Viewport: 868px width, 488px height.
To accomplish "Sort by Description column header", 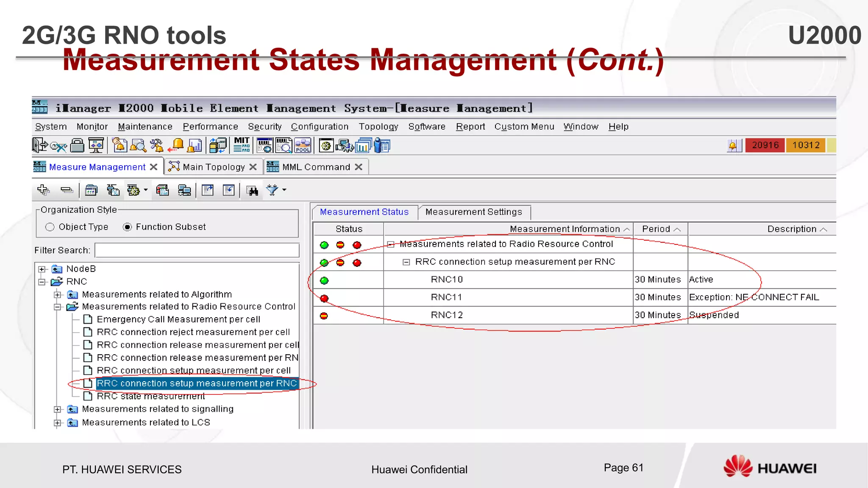I will tap(762, 229).
